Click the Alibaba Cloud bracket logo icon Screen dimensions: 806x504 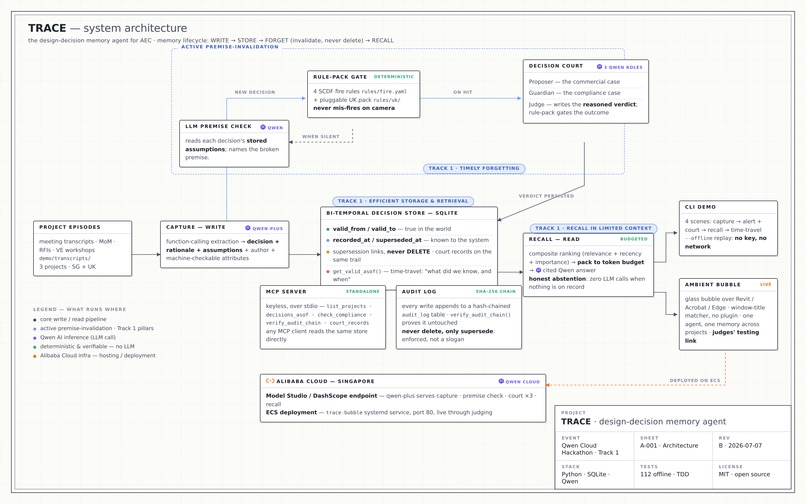point(270,381)
